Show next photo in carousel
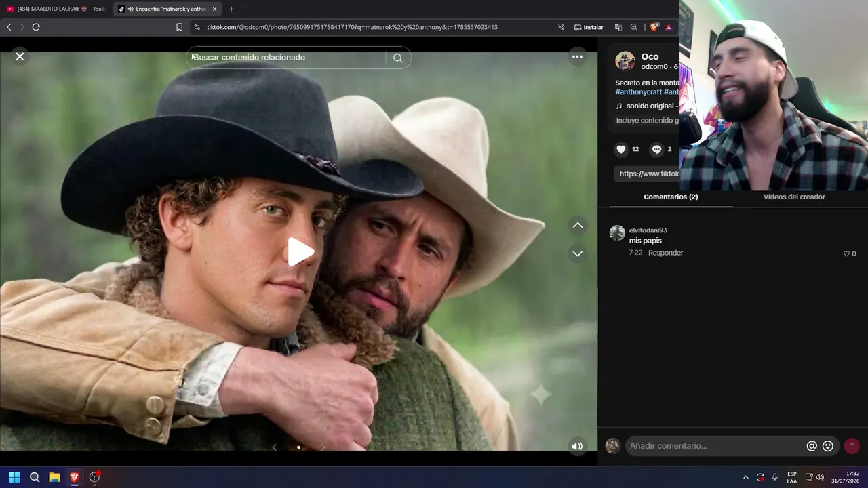Image resolution: width=868 pixels, height=488 pixels. coord(323,447)
